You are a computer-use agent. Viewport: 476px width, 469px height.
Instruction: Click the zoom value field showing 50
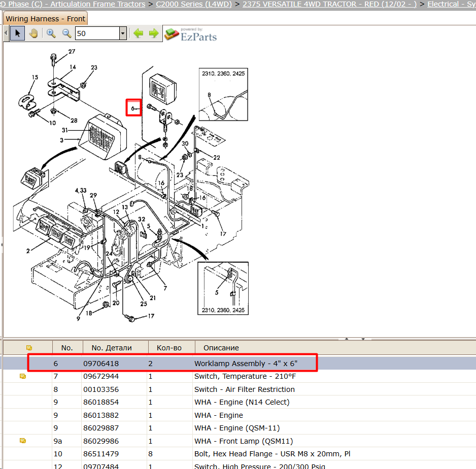(x=97, y=33)
